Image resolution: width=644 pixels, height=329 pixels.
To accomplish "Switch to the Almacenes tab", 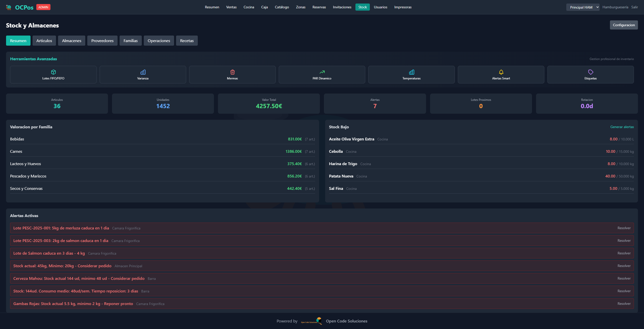I will coord(72,41).
